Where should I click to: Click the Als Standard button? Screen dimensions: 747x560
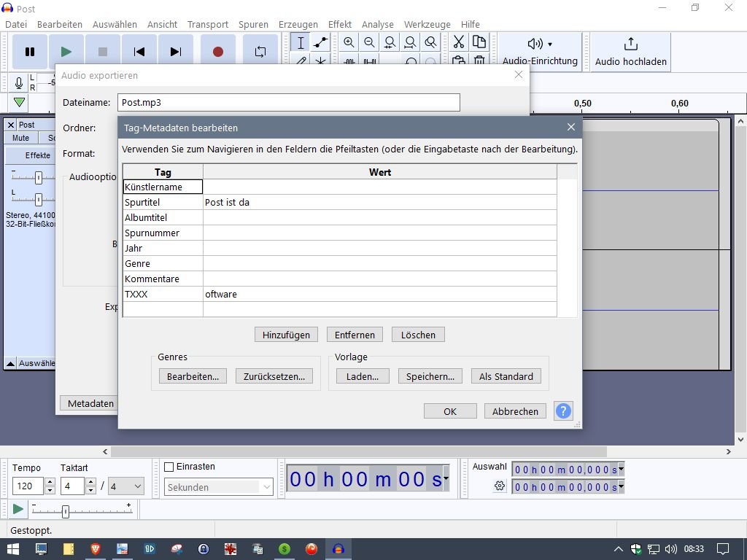(506, 376)
